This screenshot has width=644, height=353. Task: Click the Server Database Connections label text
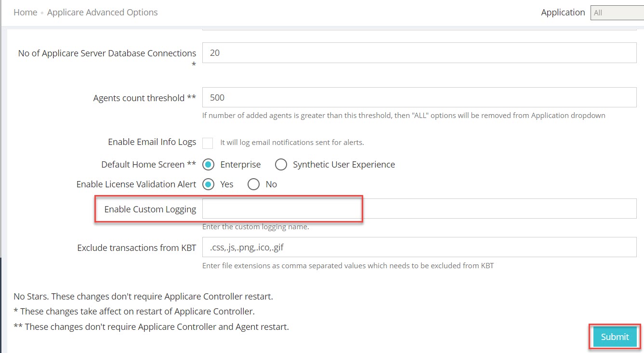point(107,53)
